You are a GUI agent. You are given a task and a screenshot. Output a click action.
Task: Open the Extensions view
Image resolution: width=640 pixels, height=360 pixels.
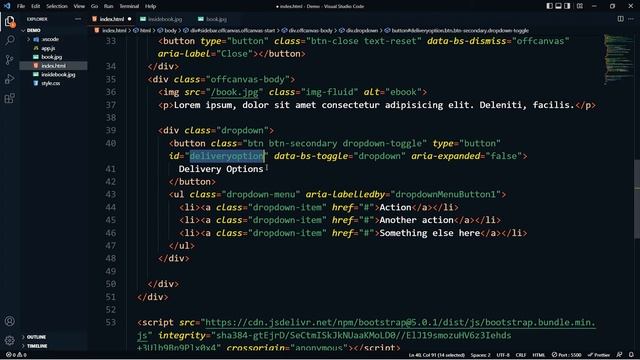point(10,98)
